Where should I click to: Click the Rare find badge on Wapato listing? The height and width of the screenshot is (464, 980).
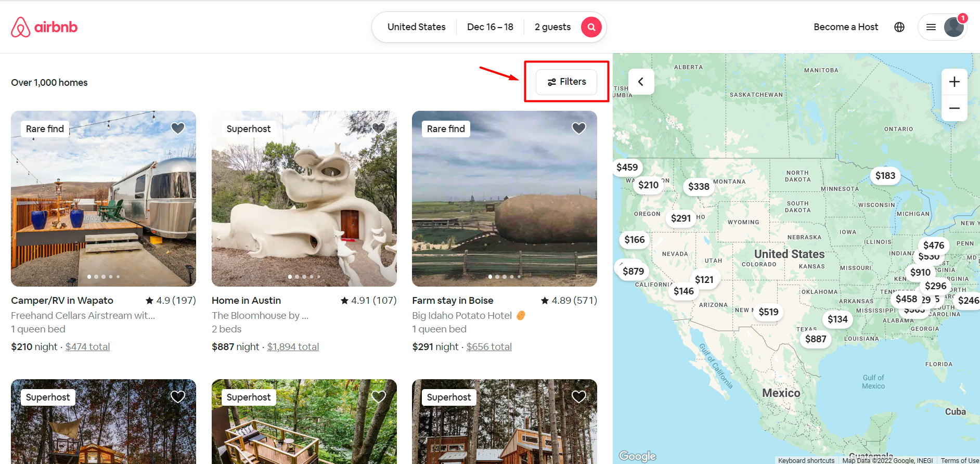tap(45, 129)
